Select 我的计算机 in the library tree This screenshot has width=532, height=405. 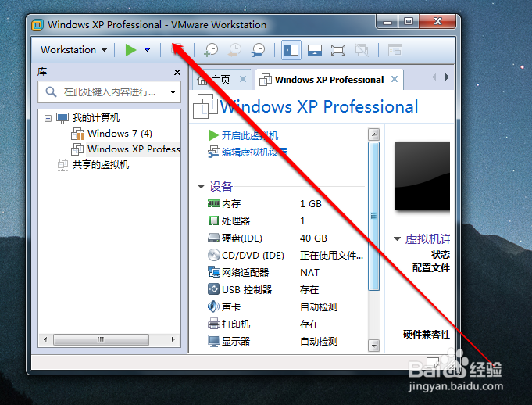tap(95, 118)
